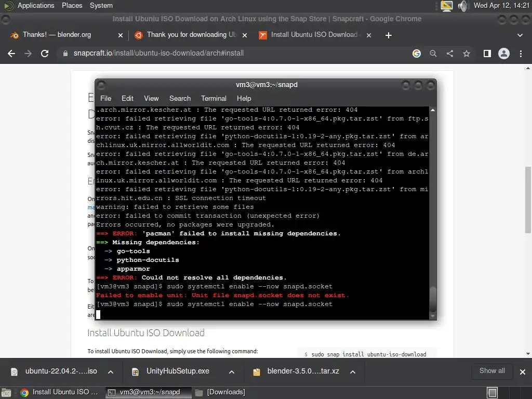Open the ubuntu-22.04.2 iso download

[61, 371]
